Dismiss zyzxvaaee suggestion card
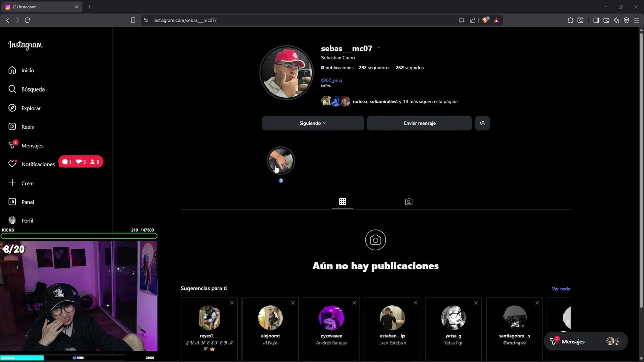The width and height of the screenshot is (644, 362). (354, 303)
